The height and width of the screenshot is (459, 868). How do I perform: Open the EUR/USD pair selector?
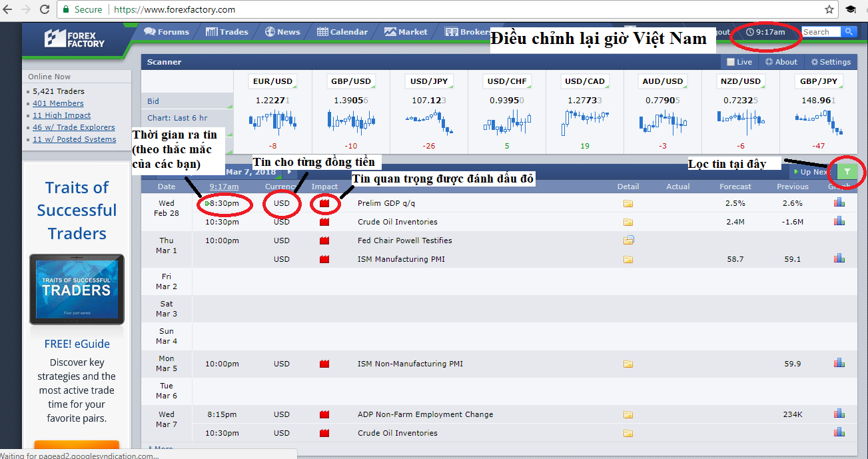pos(272,81)
